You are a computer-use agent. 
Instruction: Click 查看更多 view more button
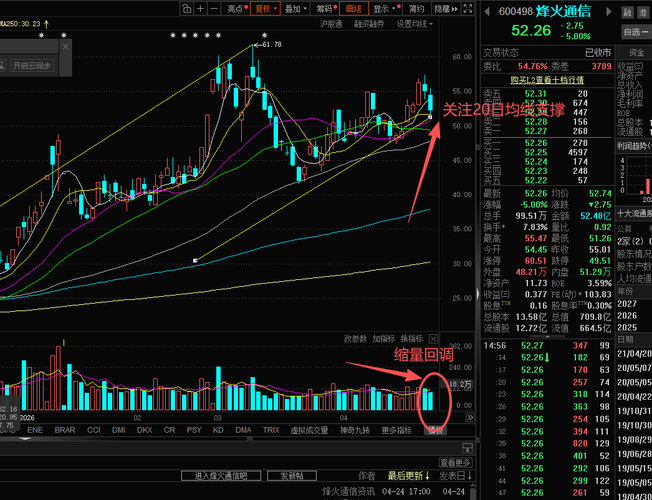pyautogui.click(x=455, y=463)
